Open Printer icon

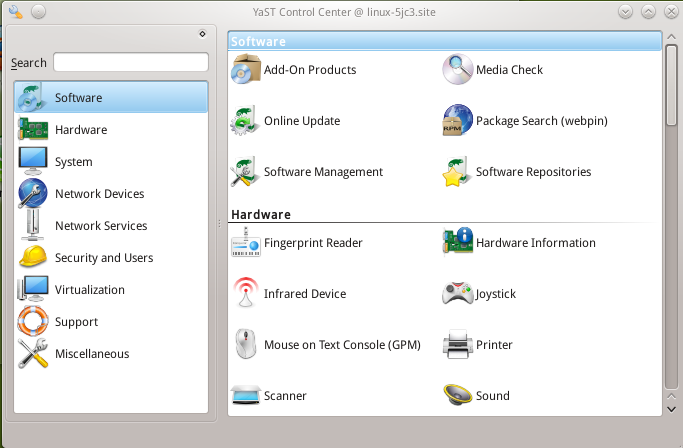pos(457,344)
